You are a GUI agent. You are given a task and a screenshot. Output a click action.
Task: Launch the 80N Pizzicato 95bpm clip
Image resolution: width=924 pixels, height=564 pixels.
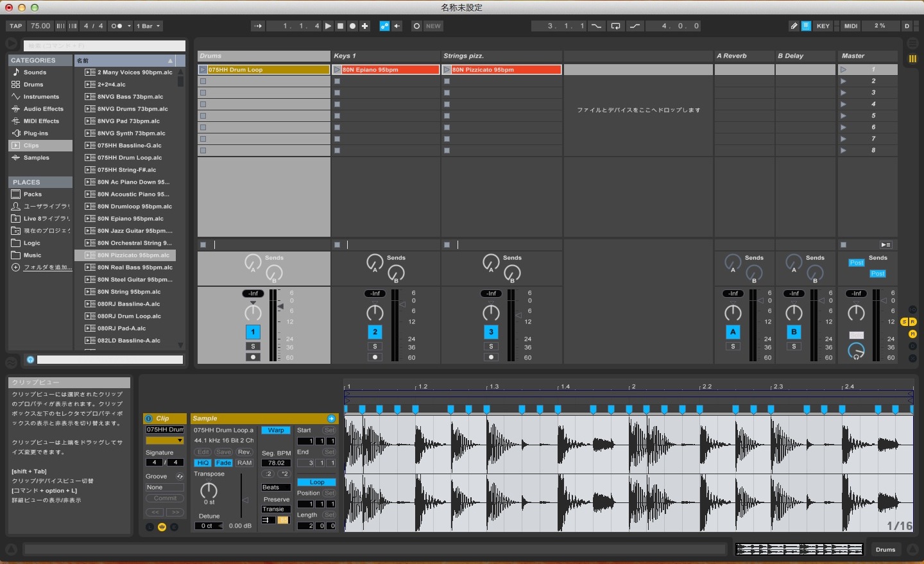point(447,70)
